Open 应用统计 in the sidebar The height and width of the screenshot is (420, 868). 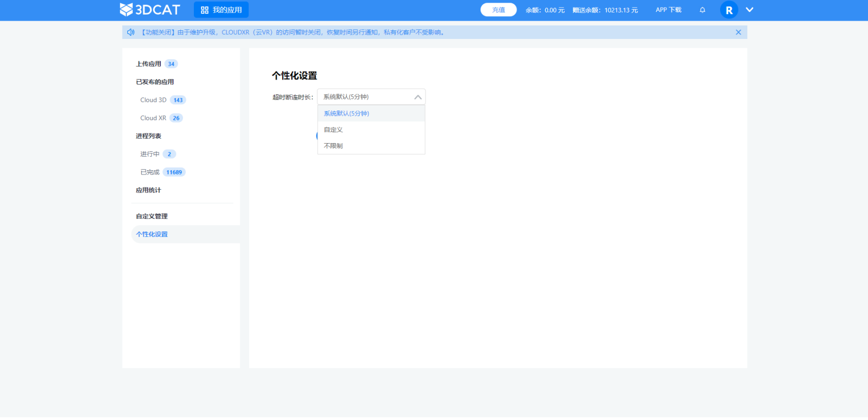148,190
